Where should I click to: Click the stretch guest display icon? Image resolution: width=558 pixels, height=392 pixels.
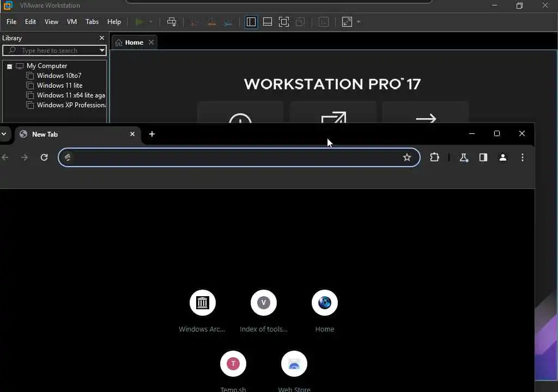(x=347, y=22)
